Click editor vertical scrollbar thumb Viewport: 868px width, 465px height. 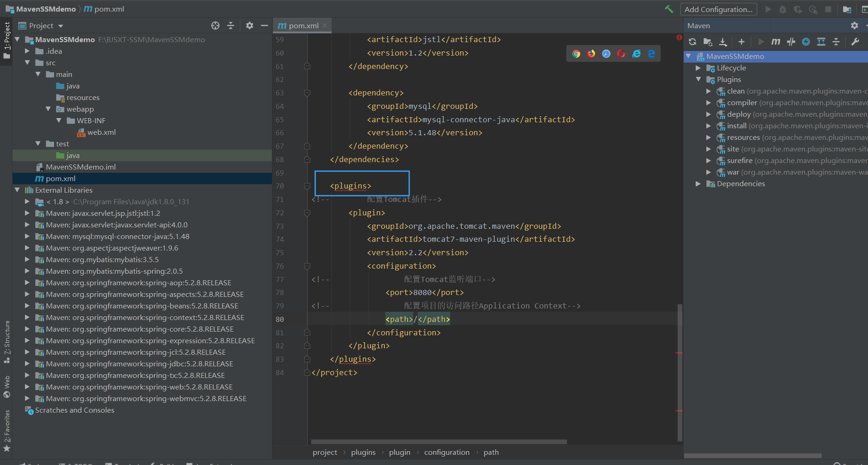(x=679, y=372)
